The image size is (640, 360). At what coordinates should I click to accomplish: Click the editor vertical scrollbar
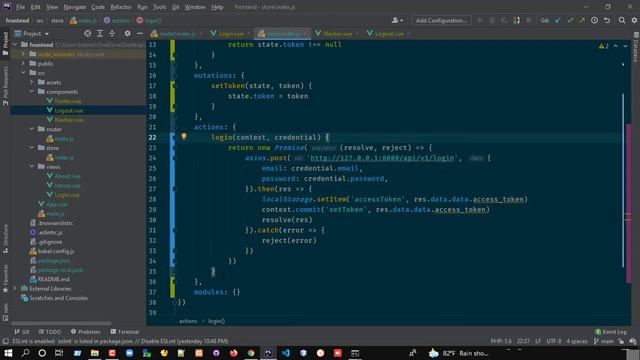623,180
